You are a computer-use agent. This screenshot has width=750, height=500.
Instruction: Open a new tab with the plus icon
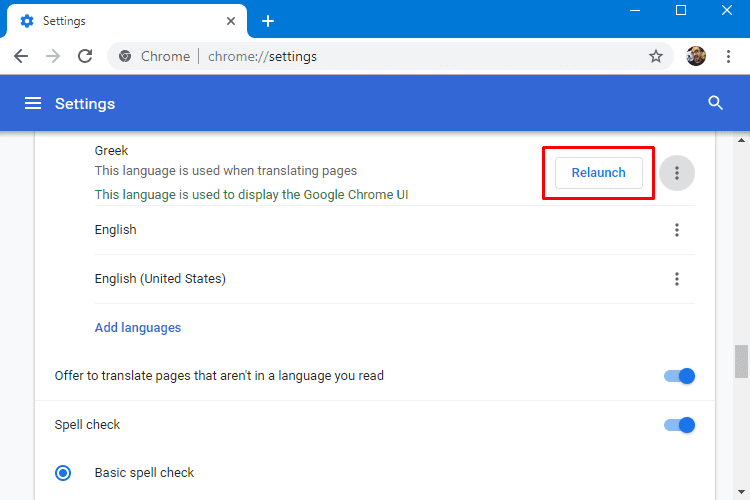click(268, 21)
